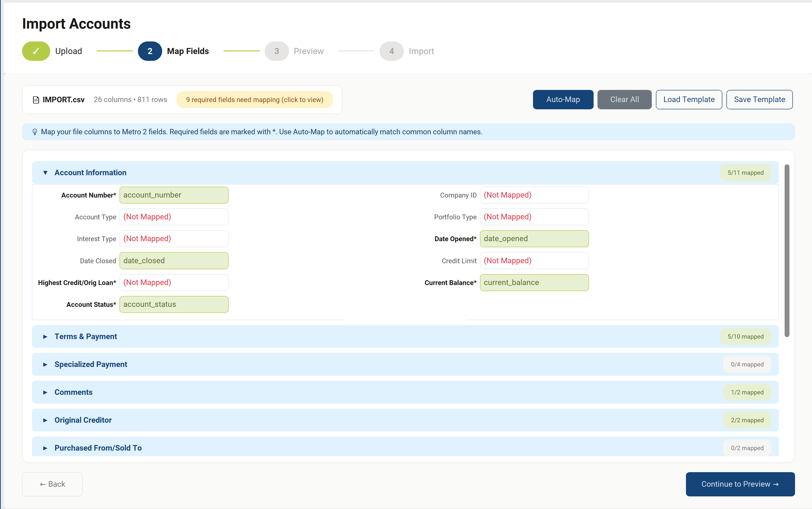Screen dimensions: 812x509
Task: Click the Upload step label
Action: click(69, 51)
